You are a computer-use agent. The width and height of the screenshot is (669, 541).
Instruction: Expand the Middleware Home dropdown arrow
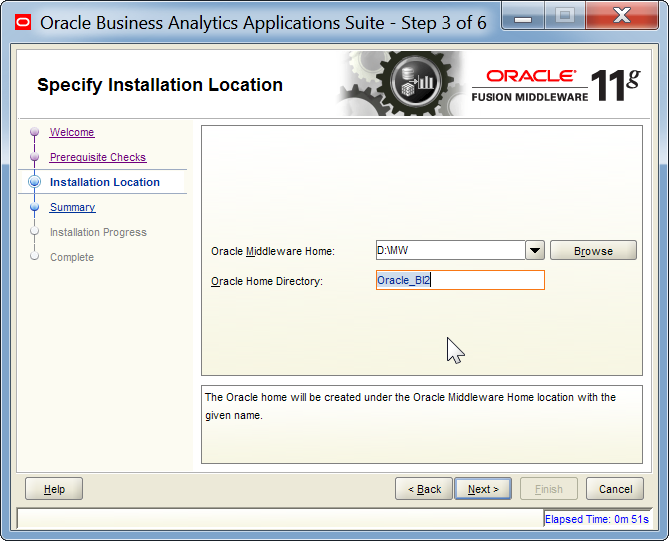[x=535, y=250]
